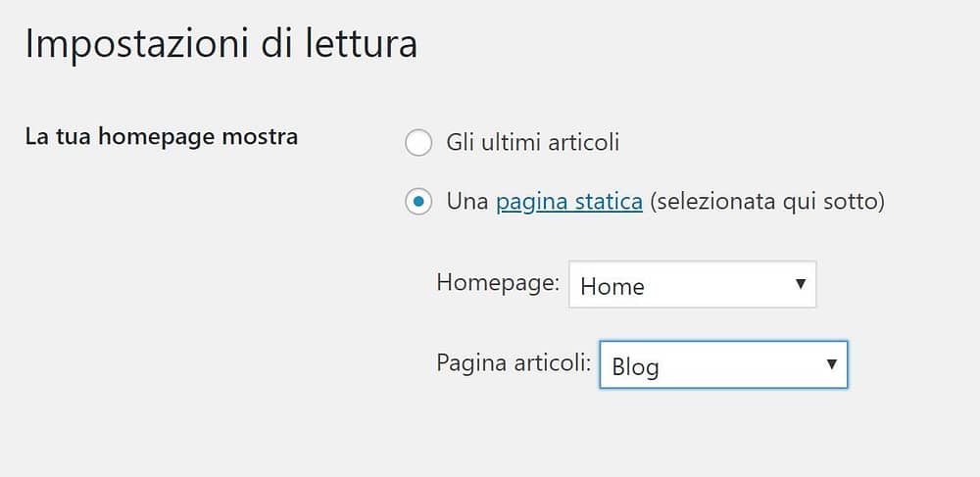
Task: Click the arrow icon of the Blog select
Action: (x=831, y=364)
